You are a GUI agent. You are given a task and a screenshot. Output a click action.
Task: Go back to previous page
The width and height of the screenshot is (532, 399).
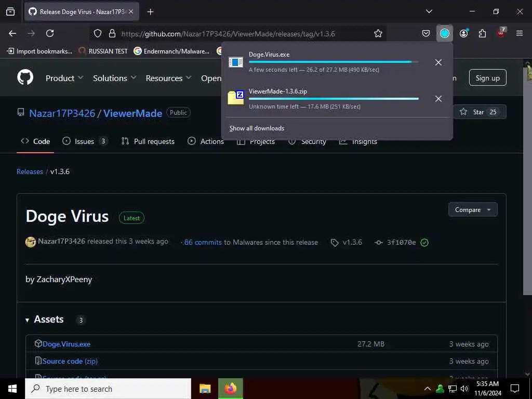[12, 33]
